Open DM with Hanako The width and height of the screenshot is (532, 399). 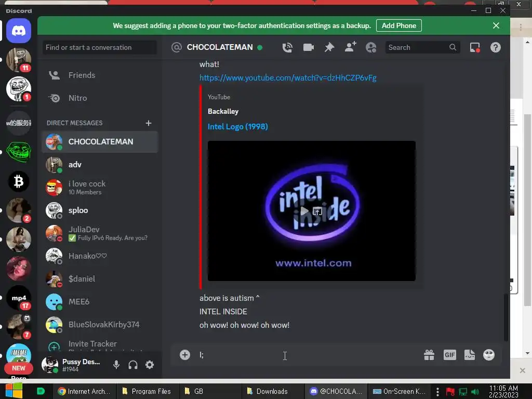(100, 256)
